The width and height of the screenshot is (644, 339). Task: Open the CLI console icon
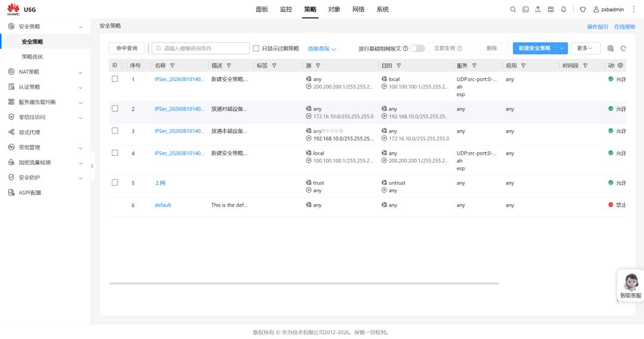point(525,9)
